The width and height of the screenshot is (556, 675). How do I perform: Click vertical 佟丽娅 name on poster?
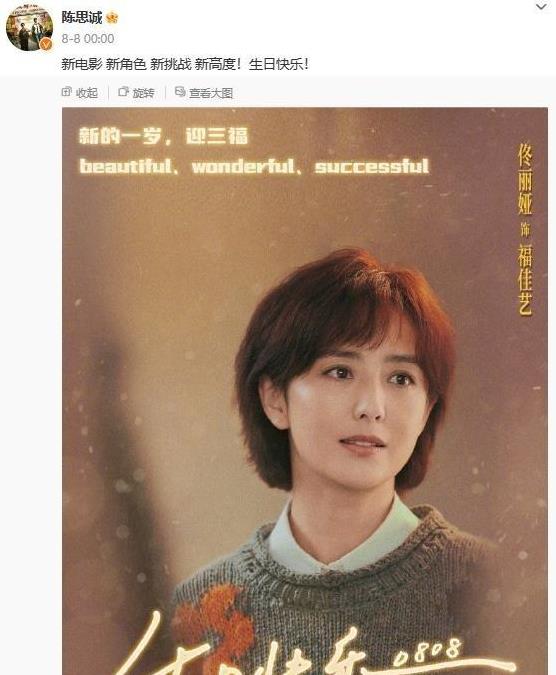click(x=525, y=179)
